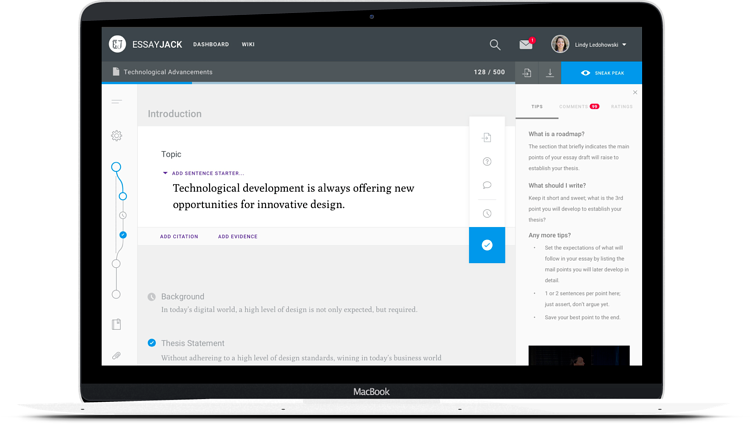
Task: Click the download arrow icon
Action: 550,73
